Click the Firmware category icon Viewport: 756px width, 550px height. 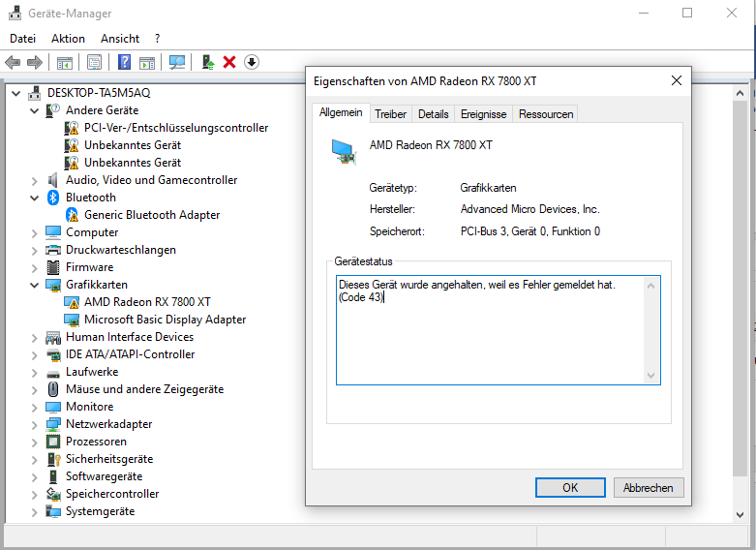(53, 267)
